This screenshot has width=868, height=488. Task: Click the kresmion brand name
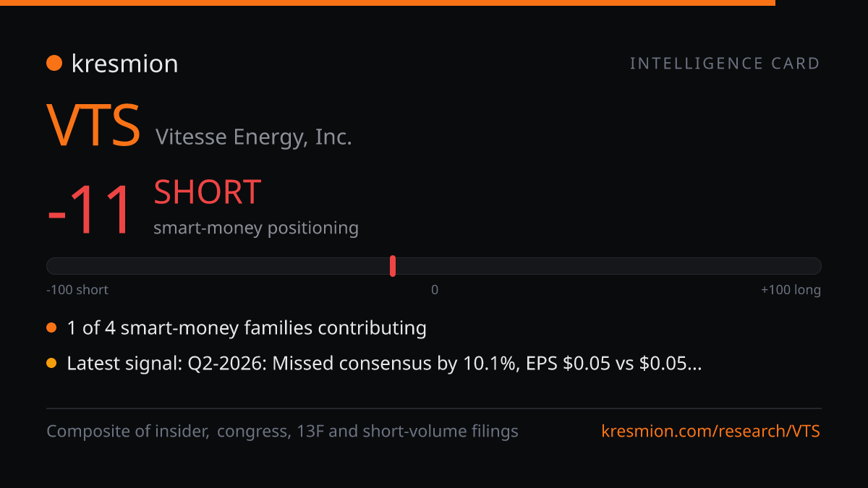click(x=124, y=64)
